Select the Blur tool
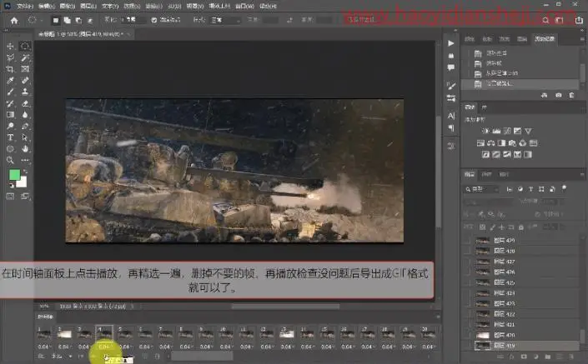This screenshot has width=588, height=364. coord(25,115)
